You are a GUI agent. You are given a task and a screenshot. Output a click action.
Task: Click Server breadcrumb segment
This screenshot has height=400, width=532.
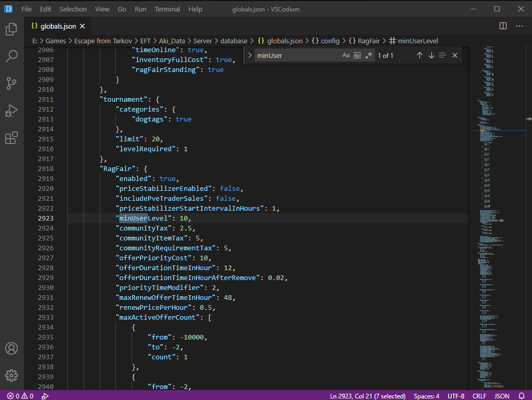202,41
